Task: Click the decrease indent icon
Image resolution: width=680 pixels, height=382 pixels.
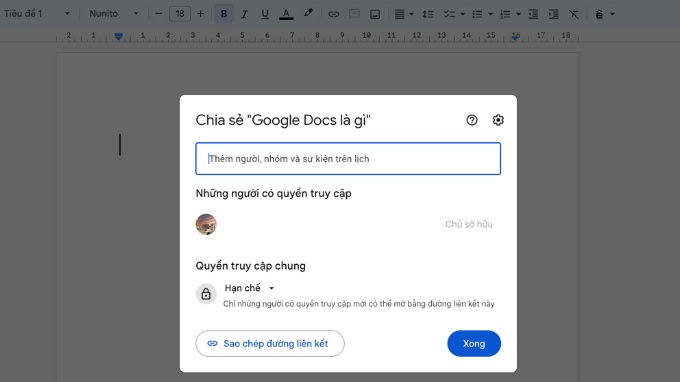Action: (533, 14)
